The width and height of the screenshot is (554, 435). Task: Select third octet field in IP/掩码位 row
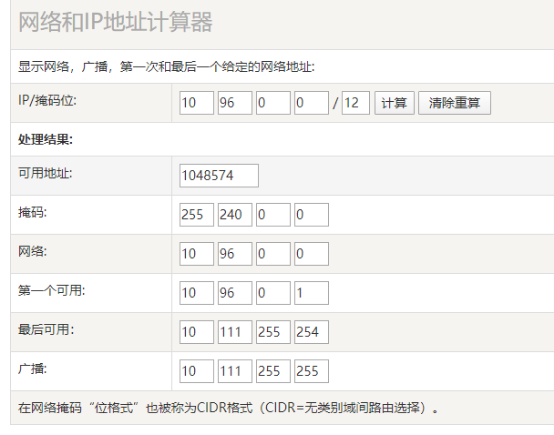(273, 103)
